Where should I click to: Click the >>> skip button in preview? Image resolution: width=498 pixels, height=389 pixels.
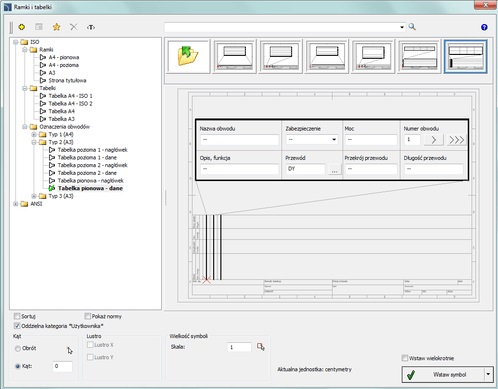coord(456,139)
